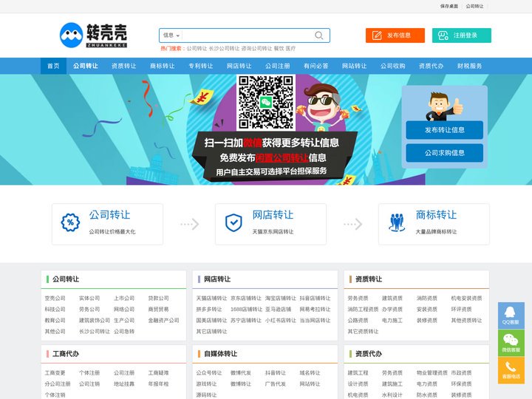Viewport: 532px width, 399px height.
Task: Open the 资质代办 section heading
Action: coord(369,354)
